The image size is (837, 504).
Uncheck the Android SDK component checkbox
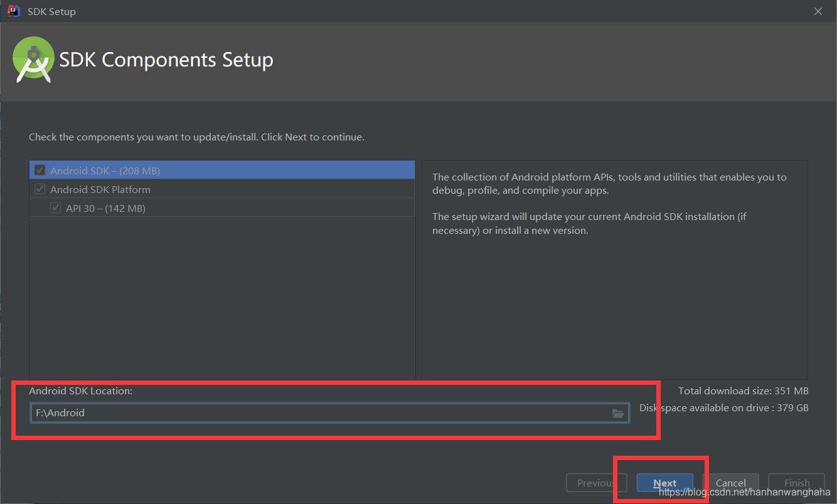[x=40, y=169]
